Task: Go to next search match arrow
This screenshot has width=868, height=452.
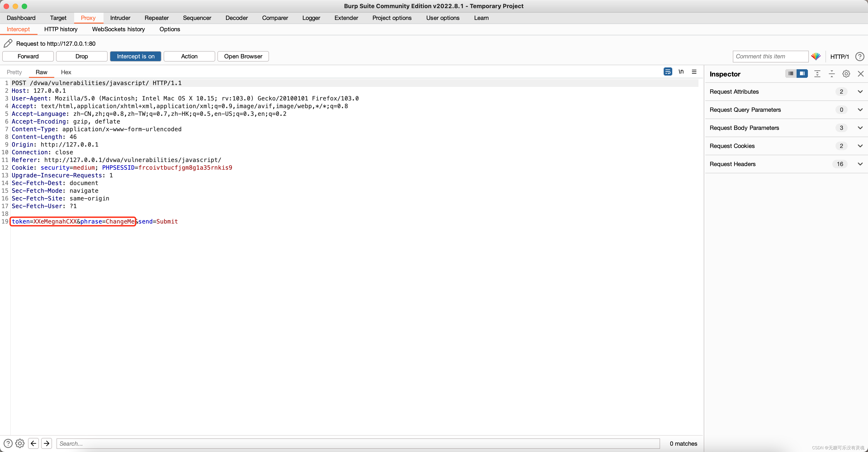Action: (47, 443)
